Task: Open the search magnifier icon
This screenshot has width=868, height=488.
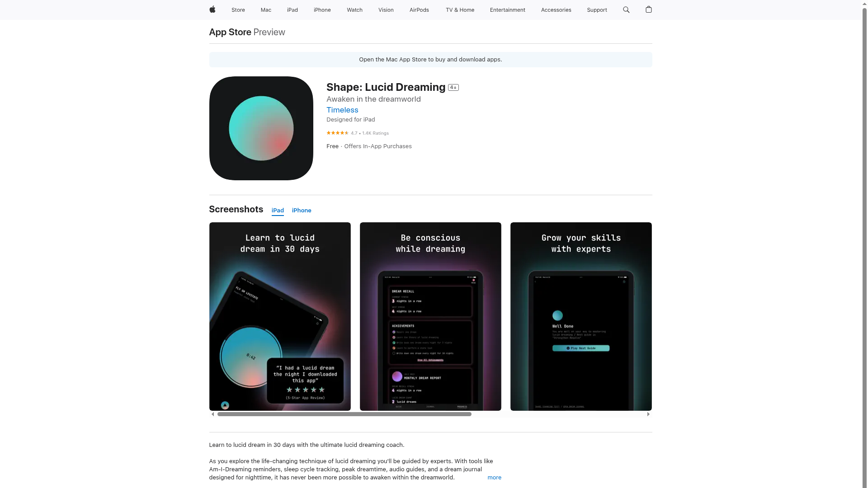Action: click(x=626, y=9)
